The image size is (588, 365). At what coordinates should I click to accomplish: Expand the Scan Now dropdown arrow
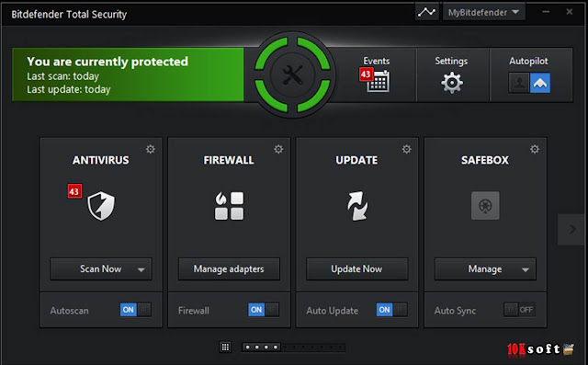pyautogui.click(x=141, y=269)
